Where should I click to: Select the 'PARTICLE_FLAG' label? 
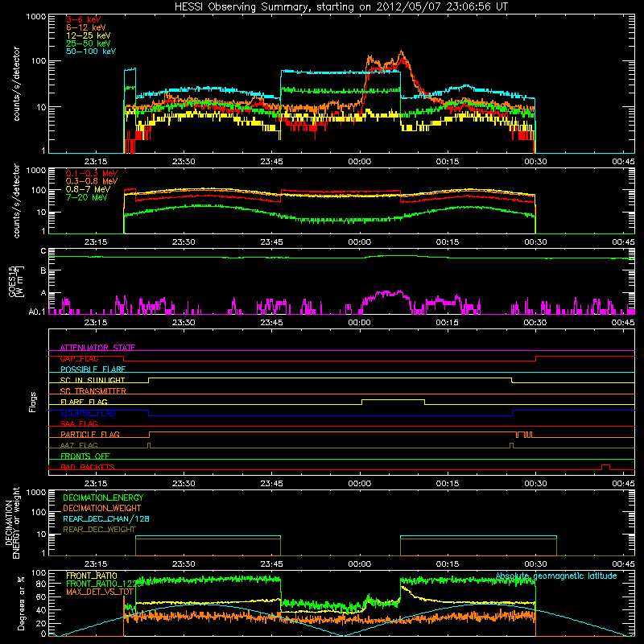90,434
